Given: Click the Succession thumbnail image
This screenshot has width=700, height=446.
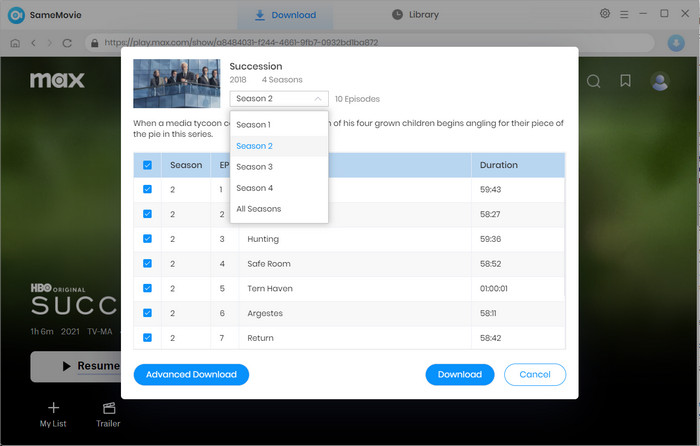Looking at the screenshot, I should point(176,84).
